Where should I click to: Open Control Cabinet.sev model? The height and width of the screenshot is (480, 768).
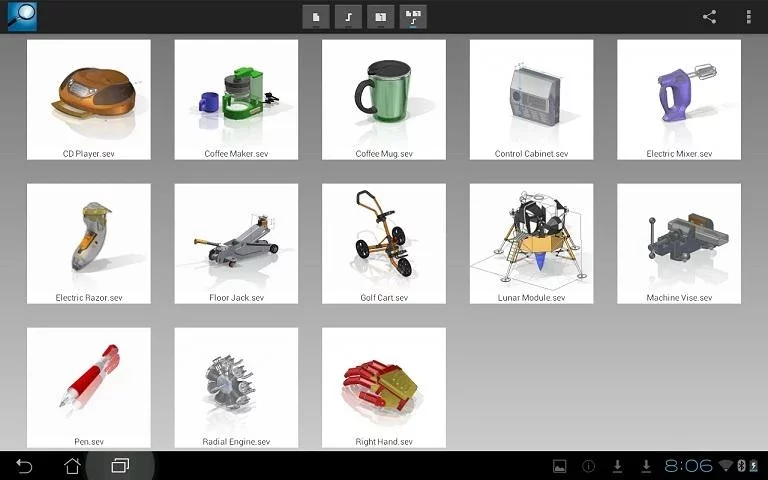[x=531, y=99]
